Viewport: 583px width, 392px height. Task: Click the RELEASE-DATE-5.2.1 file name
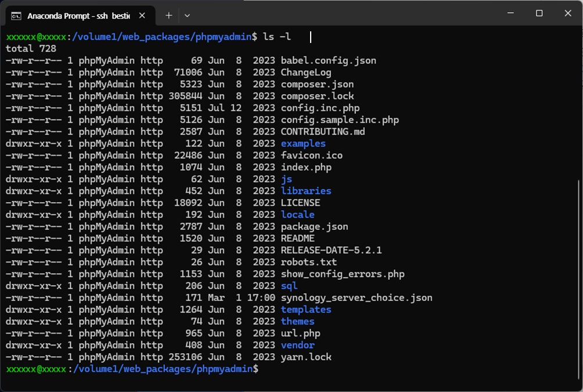(331, 250)
